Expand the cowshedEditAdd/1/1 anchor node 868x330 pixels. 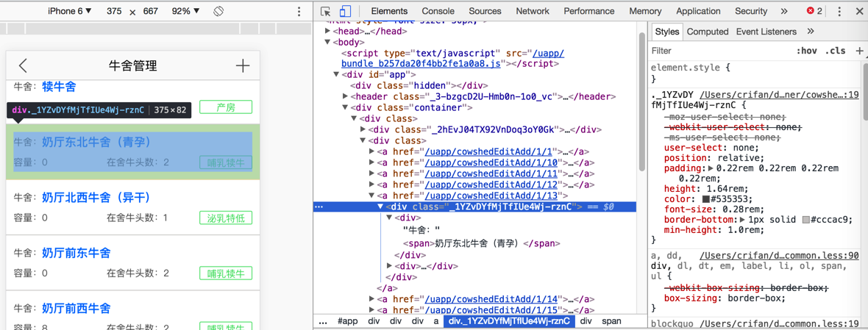(372, 151)
